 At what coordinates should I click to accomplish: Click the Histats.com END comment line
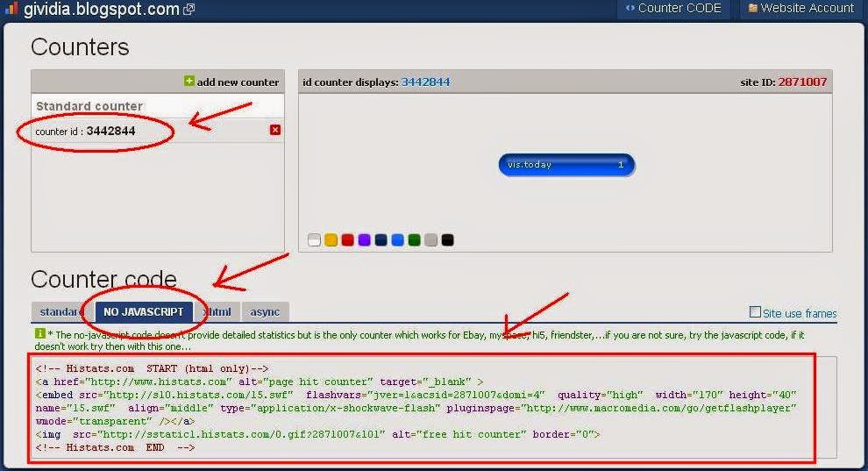tap(115, 447)
